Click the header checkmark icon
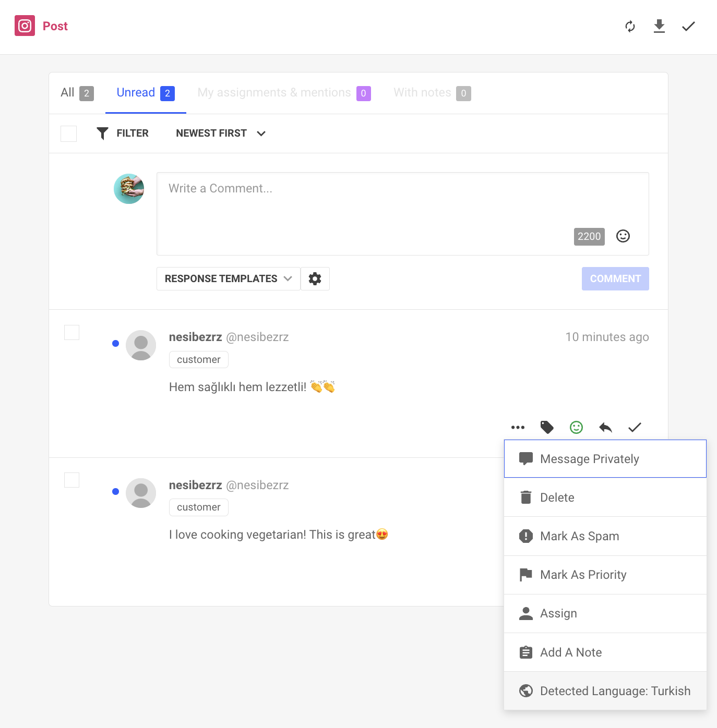Screen dimensions: 717x728 (x=688, y=26)
